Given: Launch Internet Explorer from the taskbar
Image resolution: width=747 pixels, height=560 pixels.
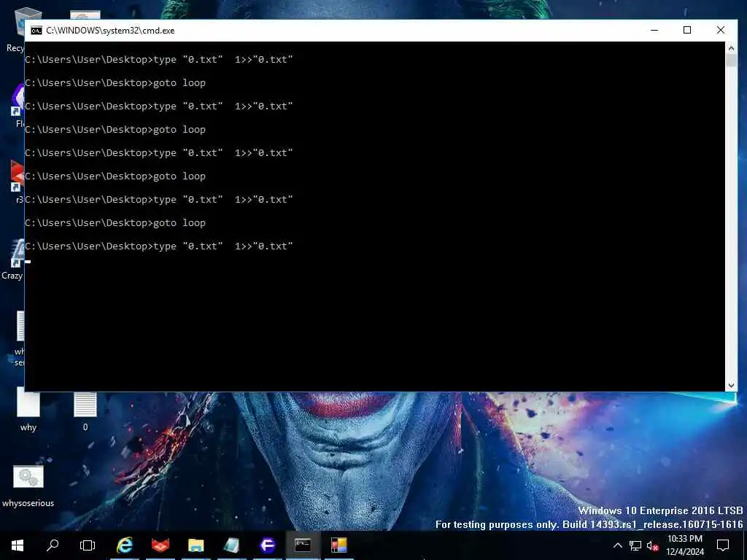Looking at the screenshot, I should pos(125,545).
